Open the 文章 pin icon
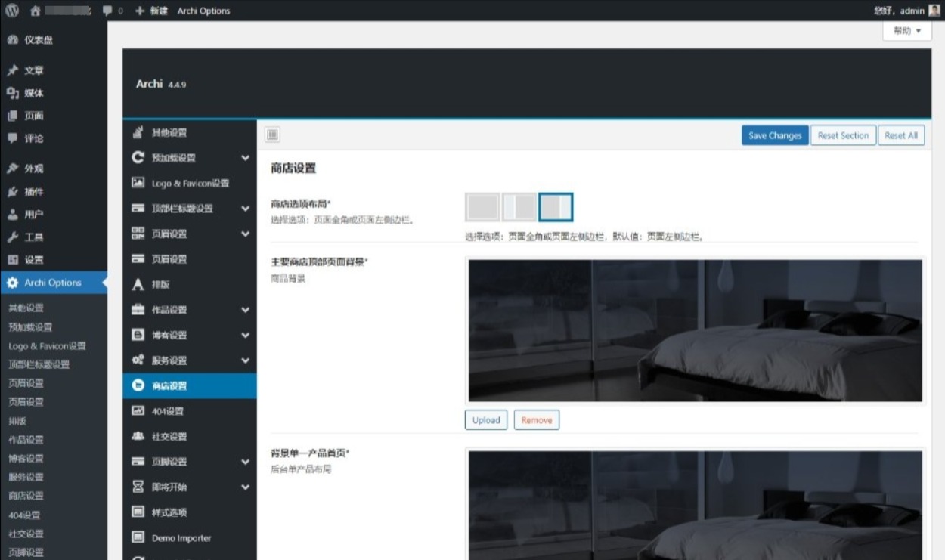945x560 pixels. tap(12, 70)
